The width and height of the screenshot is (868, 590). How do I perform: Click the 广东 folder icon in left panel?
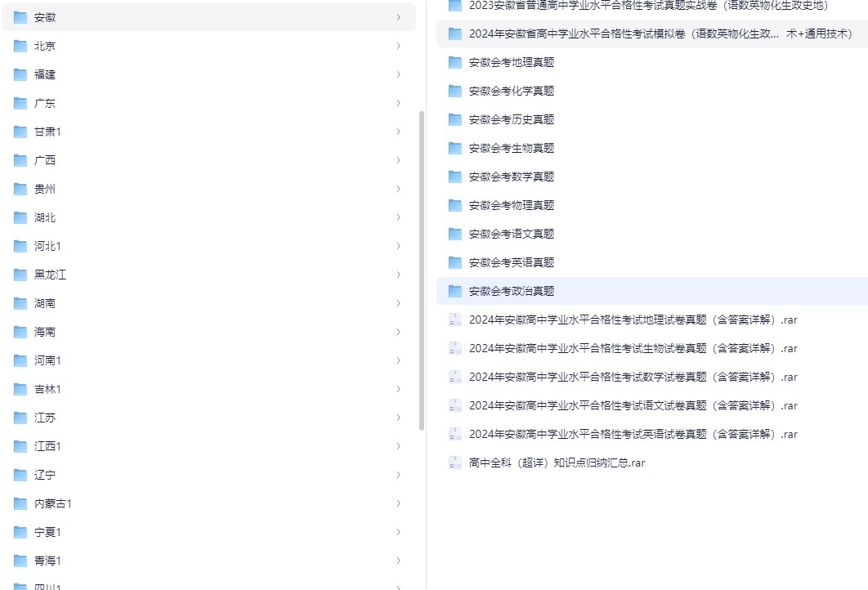pos(20,103)
